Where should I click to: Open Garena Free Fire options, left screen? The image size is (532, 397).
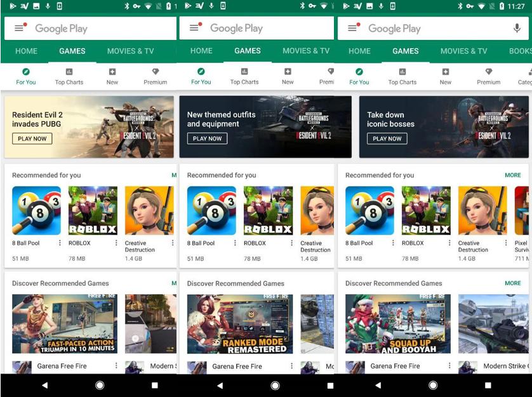[x=116, y=365]
